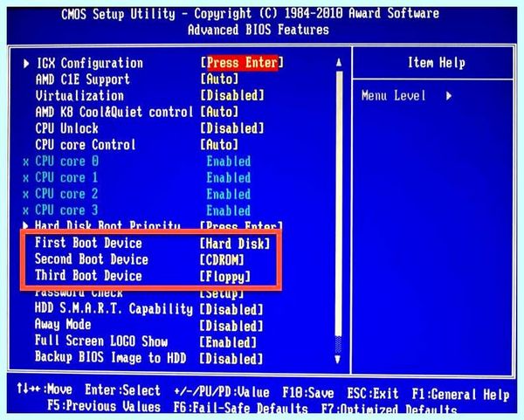Toggle Backup BIOS Image to HDD value
524x420 pixels.
click(x=231, y=359)
